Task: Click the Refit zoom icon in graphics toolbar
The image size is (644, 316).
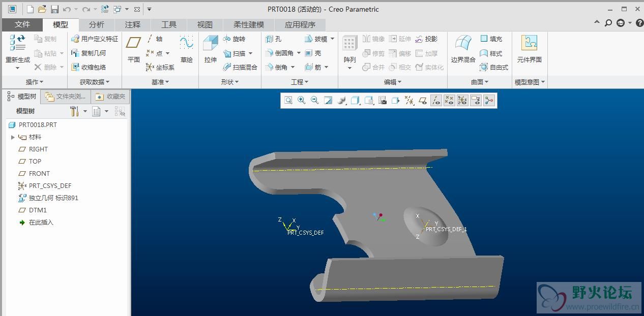Action: tap(288, 101)
